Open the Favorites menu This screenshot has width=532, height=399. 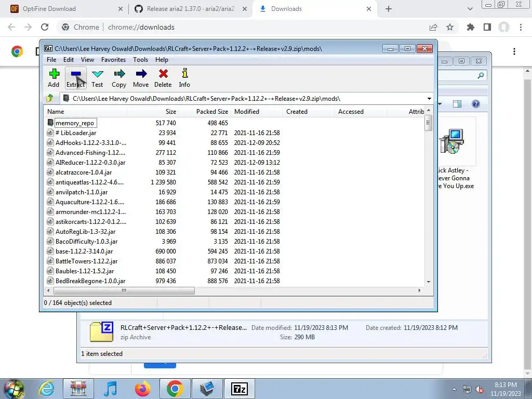pos(114,60)
